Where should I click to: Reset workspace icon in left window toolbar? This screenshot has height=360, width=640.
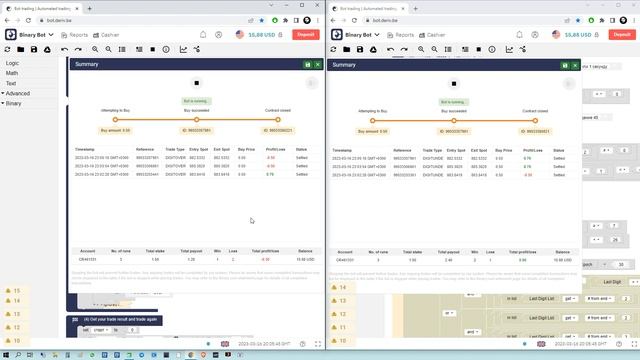[x=7, y=49]
